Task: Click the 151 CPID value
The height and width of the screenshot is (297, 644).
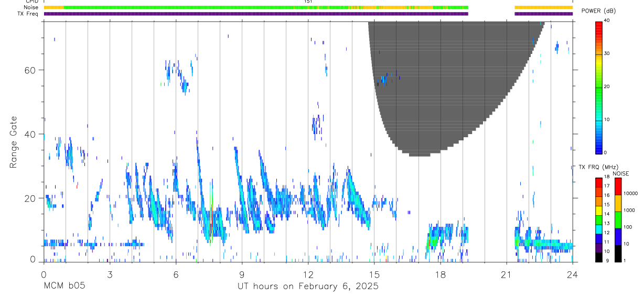Action: click(308, 2)
